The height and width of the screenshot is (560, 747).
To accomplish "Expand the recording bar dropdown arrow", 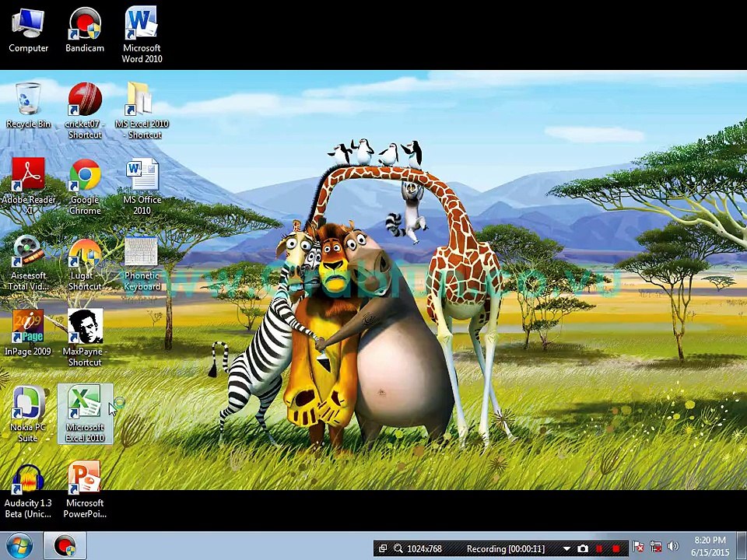I will click(x=566, y=549).
